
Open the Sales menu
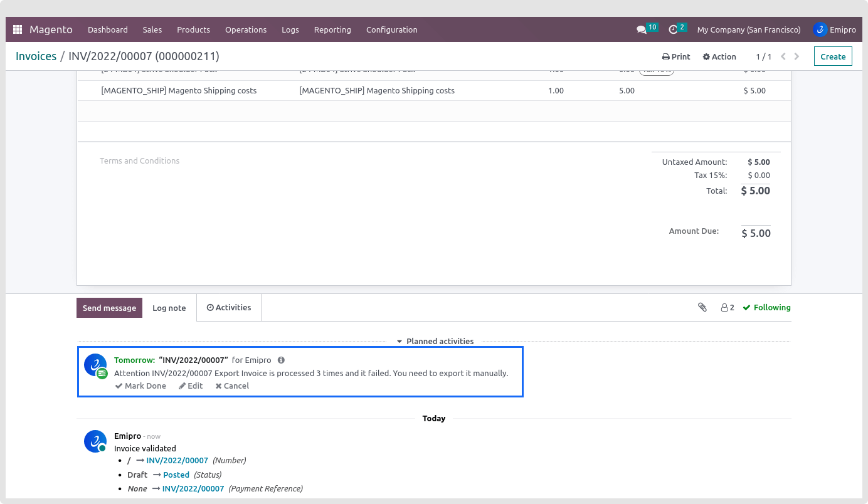tap(152, 29)
